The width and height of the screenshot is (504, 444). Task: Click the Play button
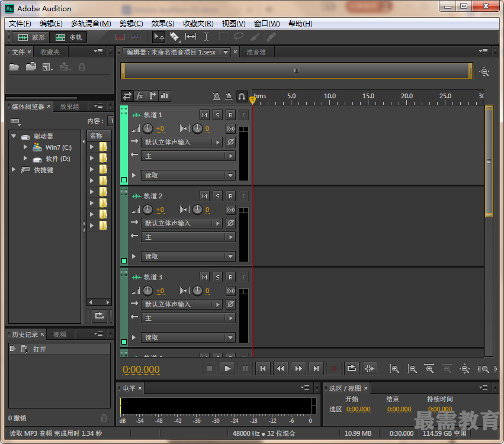pyautogui.click(x=227, y=368)
